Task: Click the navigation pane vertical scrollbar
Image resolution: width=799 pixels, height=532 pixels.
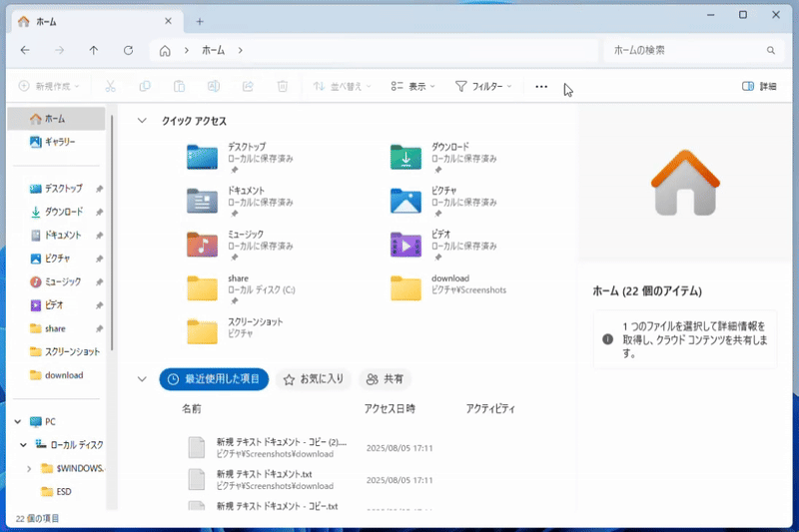Action: [112, 234]
